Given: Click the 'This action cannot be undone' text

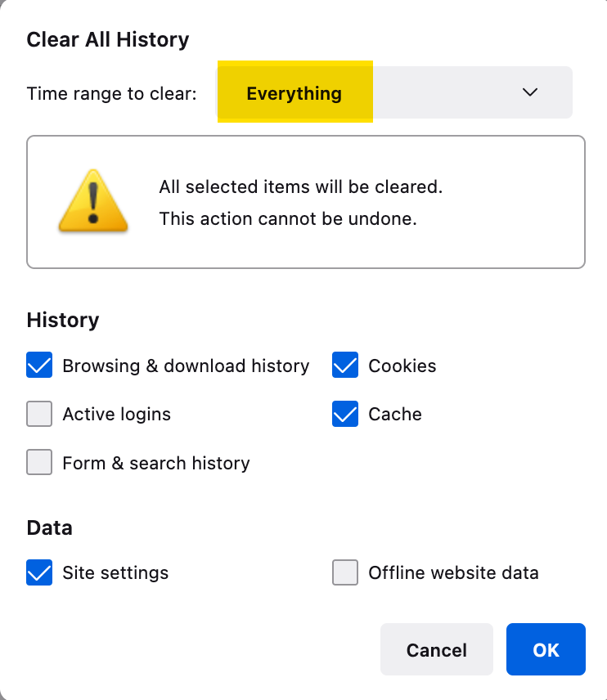Looking at the screenshot, I should click(x=288, y=219).
